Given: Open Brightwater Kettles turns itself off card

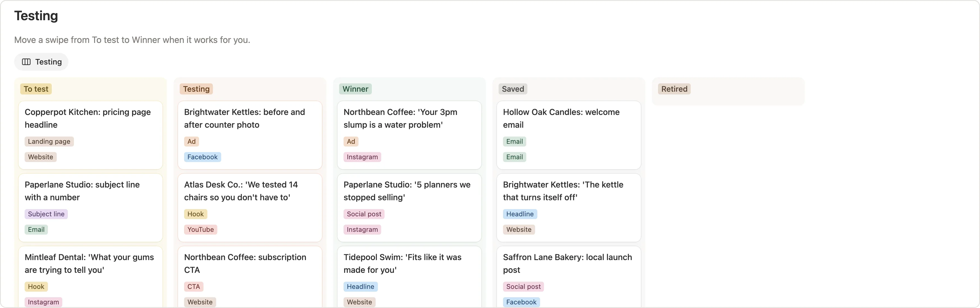Looking at the screenshot, I should (x=569, y=208).
